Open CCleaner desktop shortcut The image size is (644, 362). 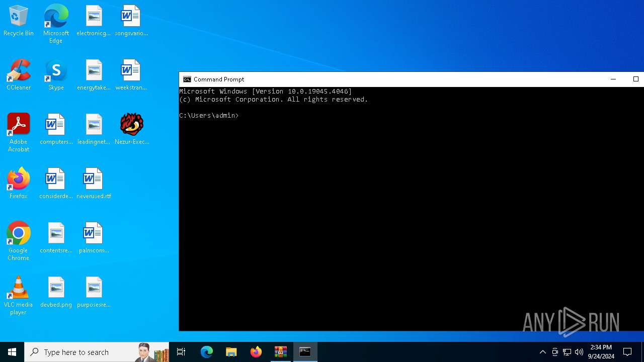coord(19,75)
